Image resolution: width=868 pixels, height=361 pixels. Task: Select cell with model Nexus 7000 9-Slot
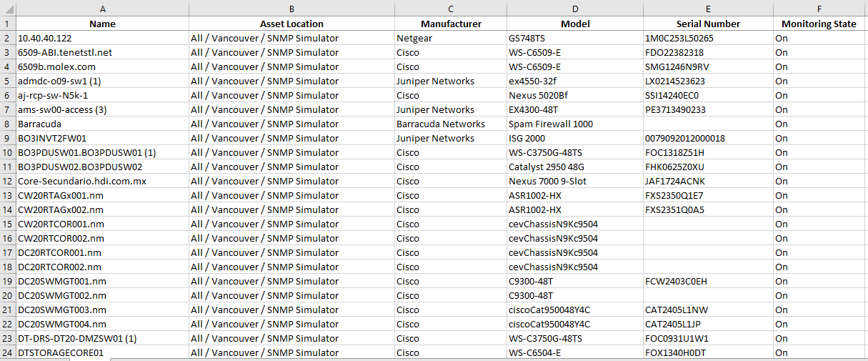coord(574,181)
